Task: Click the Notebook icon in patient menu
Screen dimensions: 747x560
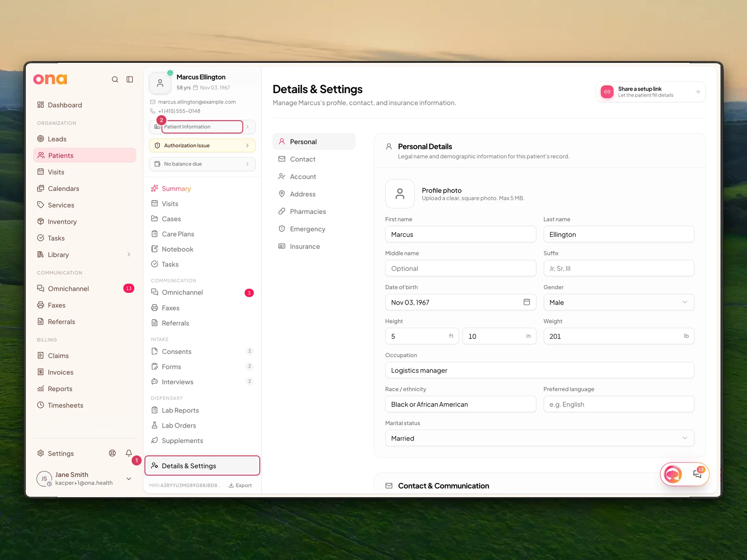Action: click(154, 249)
